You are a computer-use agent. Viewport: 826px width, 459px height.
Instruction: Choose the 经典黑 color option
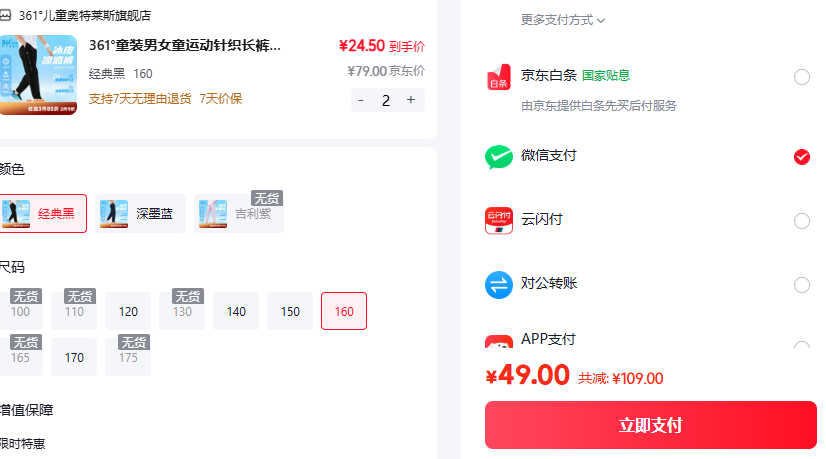click(x=42, y=213)
